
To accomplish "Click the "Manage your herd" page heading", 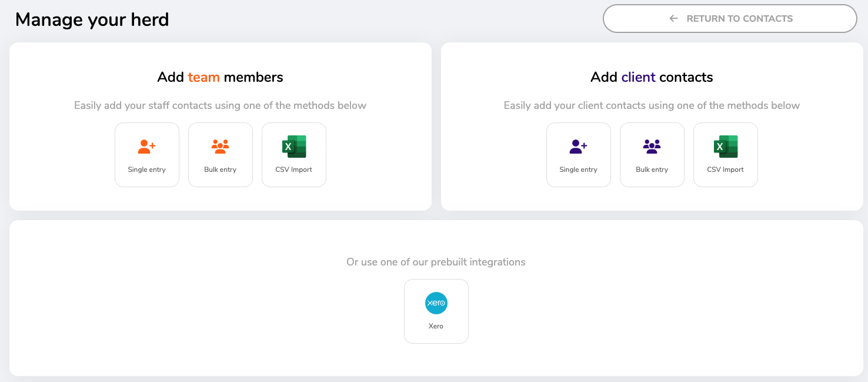I will point(92,20).
